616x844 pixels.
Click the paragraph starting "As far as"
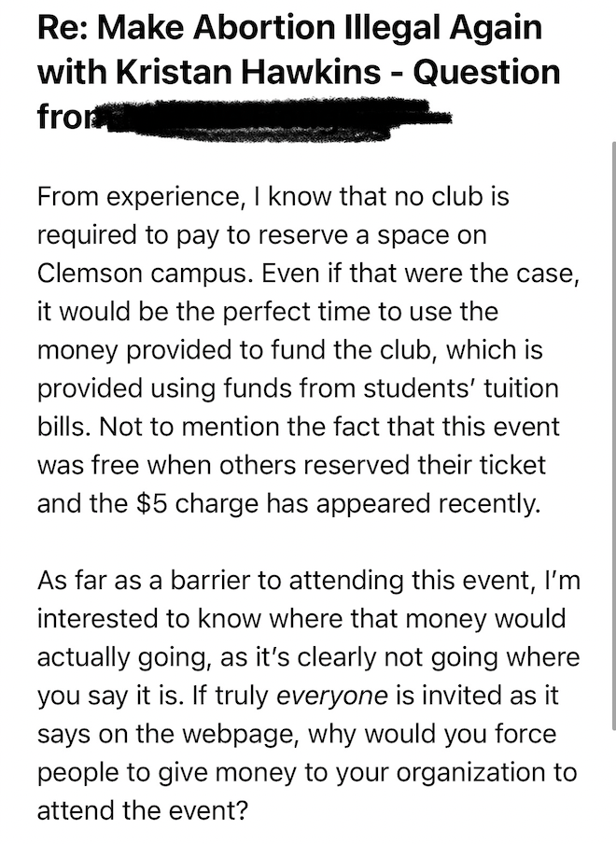click(309, 696)
